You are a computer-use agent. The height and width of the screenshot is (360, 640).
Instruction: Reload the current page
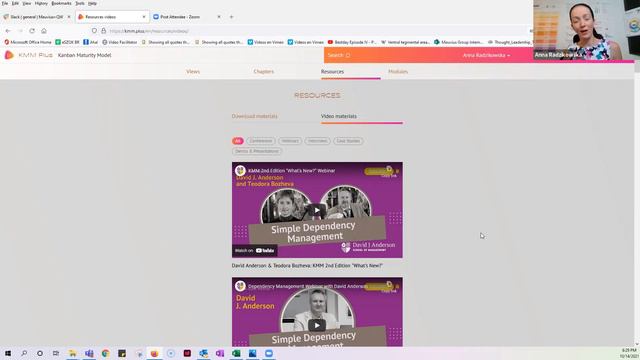(32, 31)
